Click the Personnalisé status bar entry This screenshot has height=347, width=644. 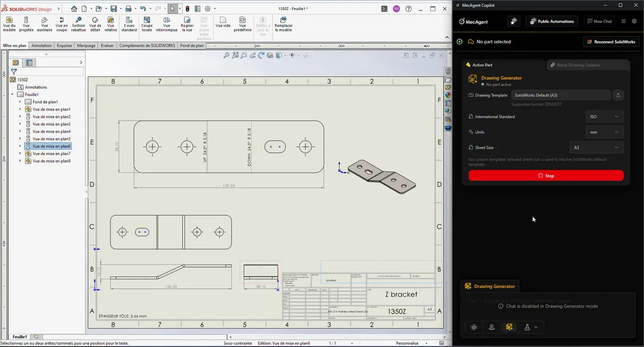pos(407,343)
